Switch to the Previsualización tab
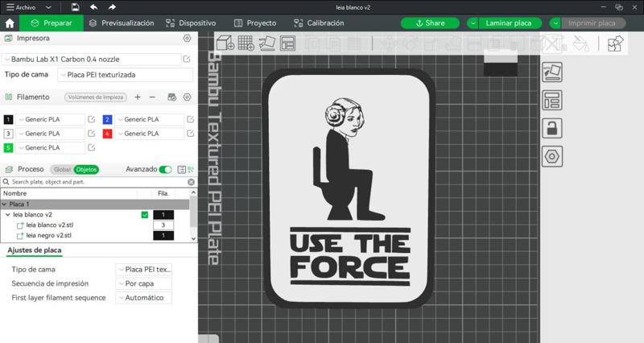Image resolution: width=644 pixels, height=343 pixels. click(122, 23)
